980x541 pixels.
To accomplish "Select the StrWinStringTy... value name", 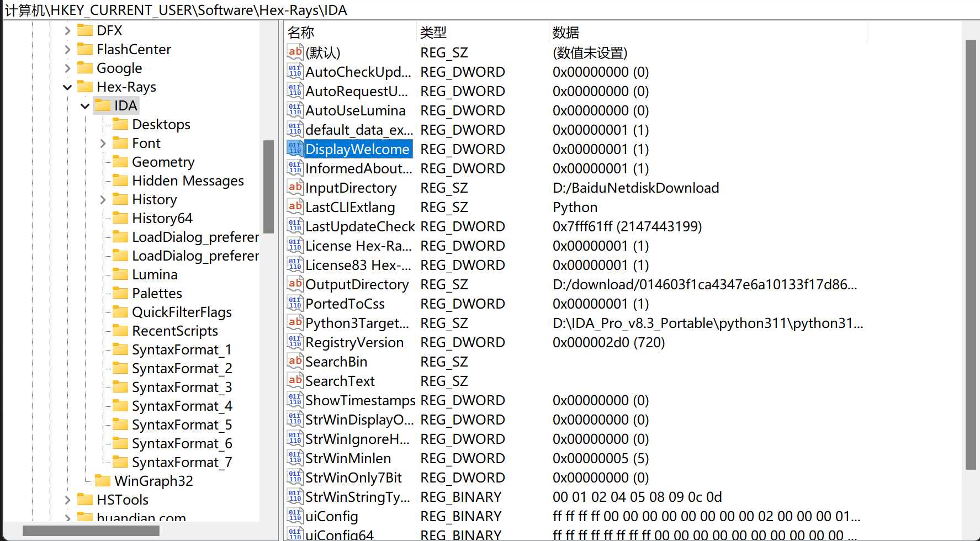I will 358,497.
